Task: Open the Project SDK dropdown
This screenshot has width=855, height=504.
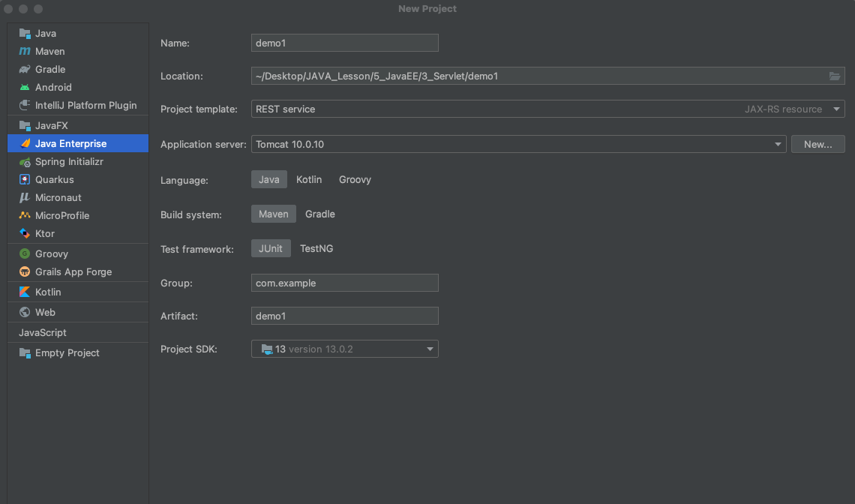Action: [344, 349]
